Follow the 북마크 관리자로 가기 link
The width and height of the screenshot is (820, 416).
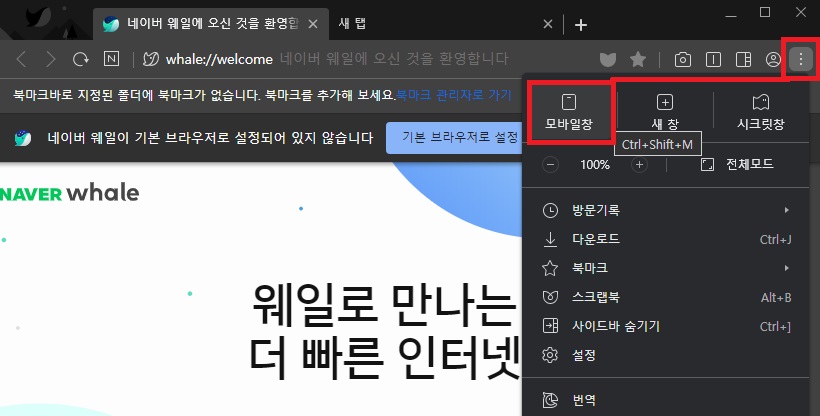453,95
